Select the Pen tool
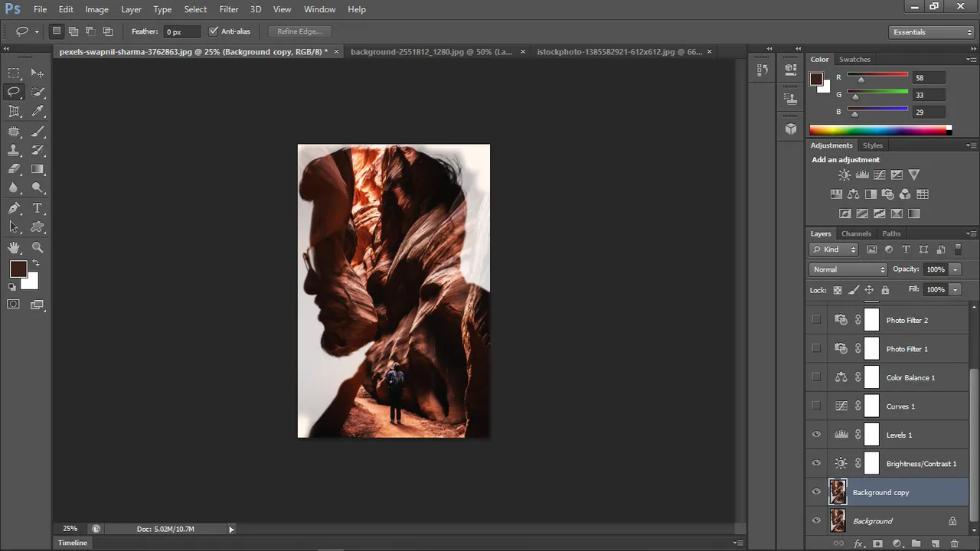This screenshot has width=980, height=551. [x=14, y=208]
